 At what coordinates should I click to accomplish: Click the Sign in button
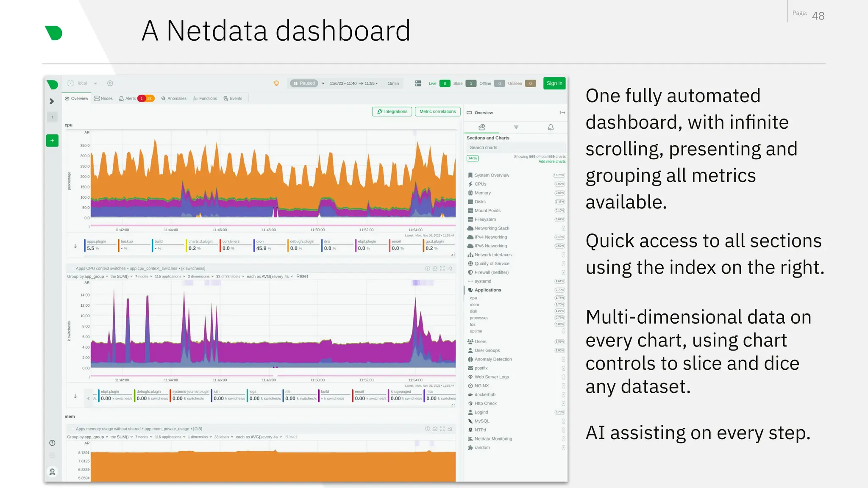click(554, 83)
